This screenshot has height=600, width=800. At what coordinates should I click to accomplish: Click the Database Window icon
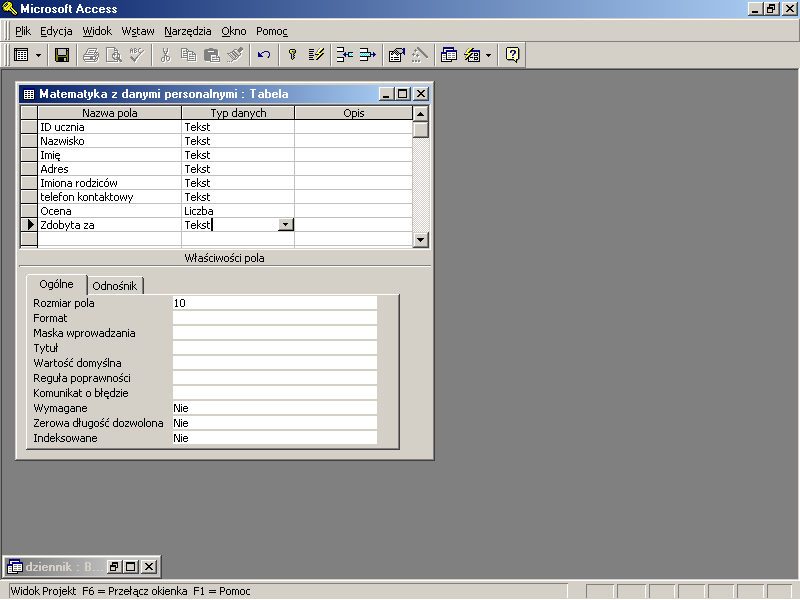coord(449,55)
